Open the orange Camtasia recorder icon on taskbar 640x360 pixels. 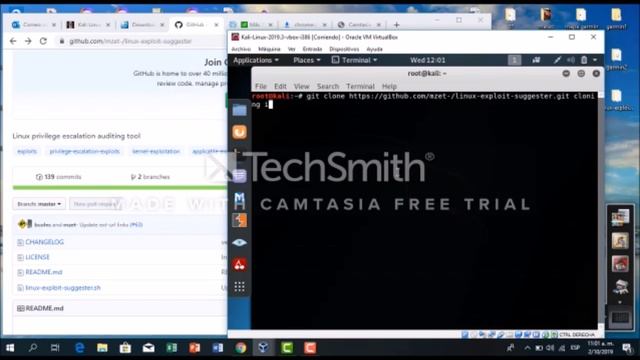[310, 348]
